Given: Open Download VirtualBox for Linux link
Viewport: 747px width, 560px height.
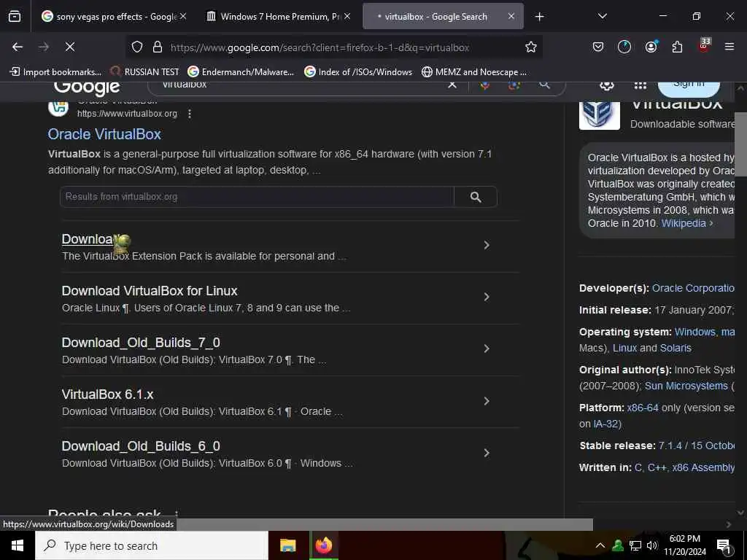Looking at the screenshot, I should point(150,291).
